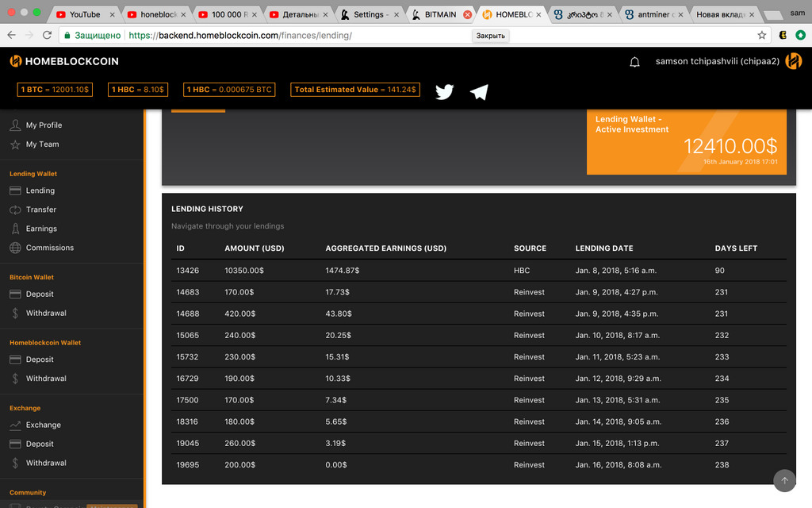Click the Exchange chart icon
The image size is (812, 508).
[16, 425]
